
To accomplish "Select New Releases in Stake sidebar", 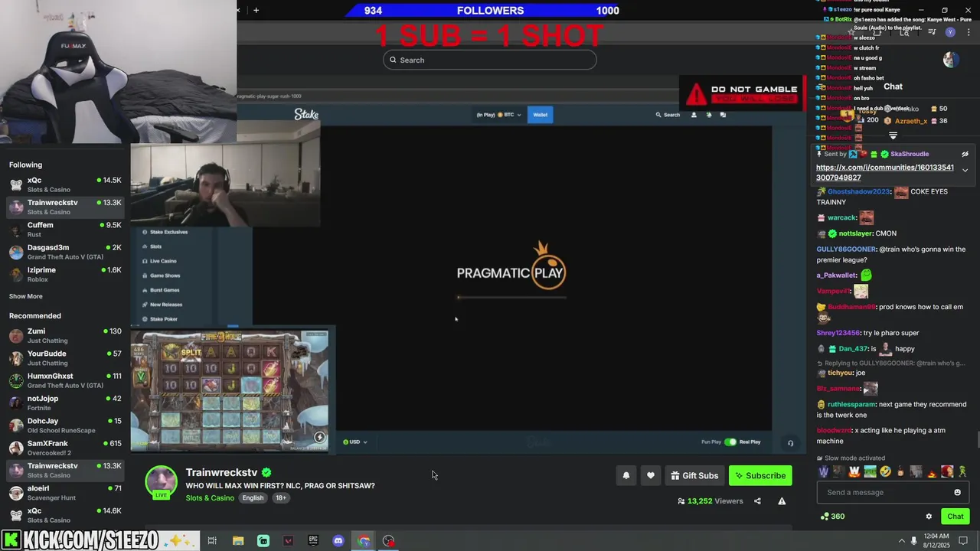I will tap(162, 305).
